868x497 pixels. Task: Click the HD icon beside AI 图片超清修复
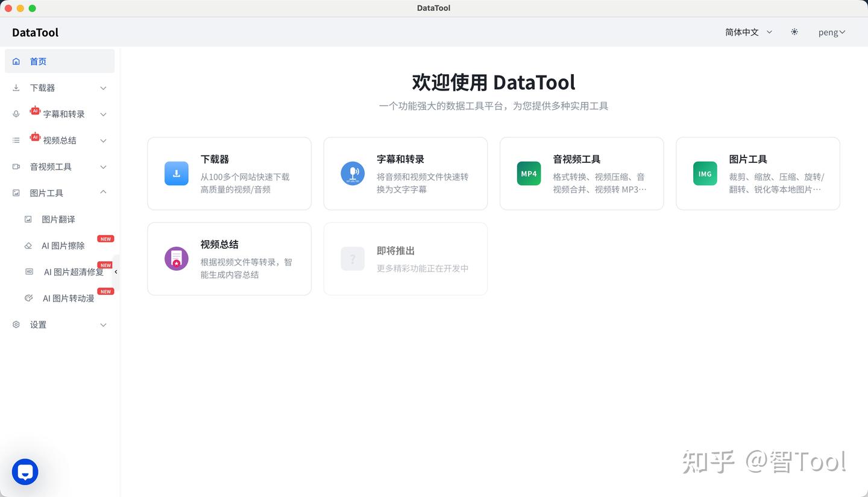coord(29,272)
